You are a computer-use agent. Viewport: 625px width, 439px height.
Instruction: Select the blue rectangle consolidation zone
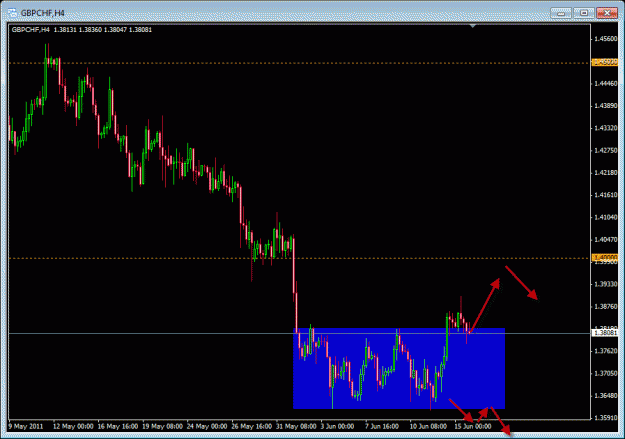399,368
